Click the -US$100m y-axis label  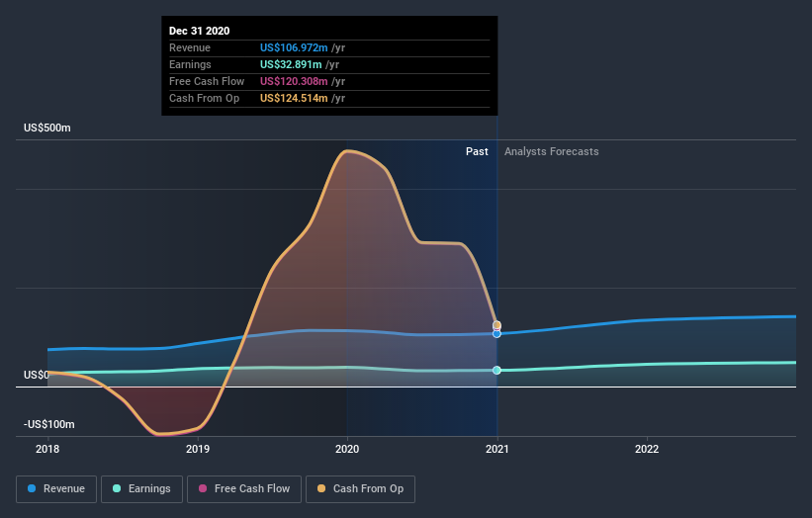tap(49, 424)
